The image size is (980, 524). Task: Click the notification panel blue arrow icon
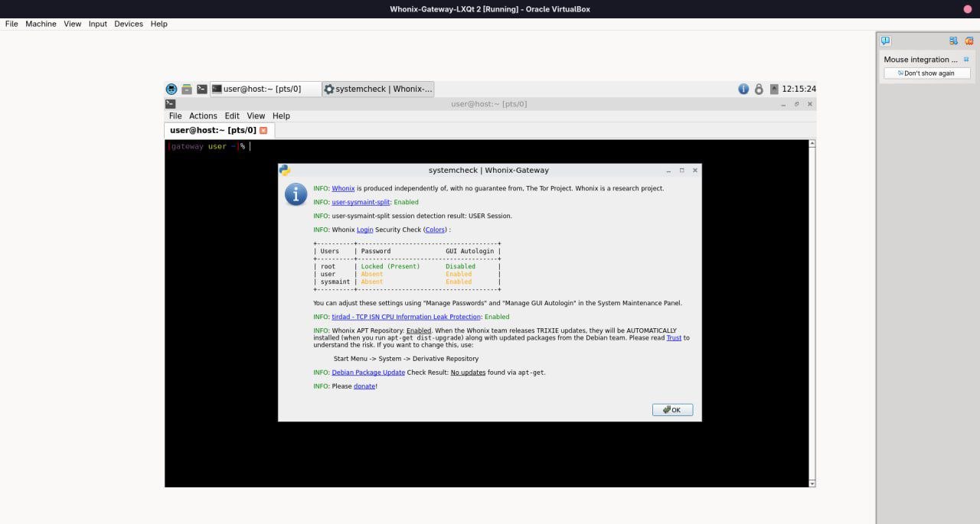pos(953,41)
